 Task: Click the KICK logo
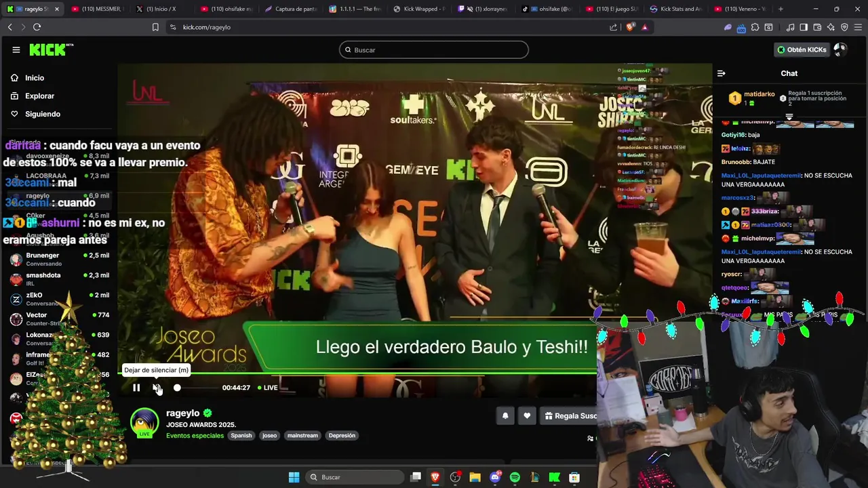pos(51,49)
